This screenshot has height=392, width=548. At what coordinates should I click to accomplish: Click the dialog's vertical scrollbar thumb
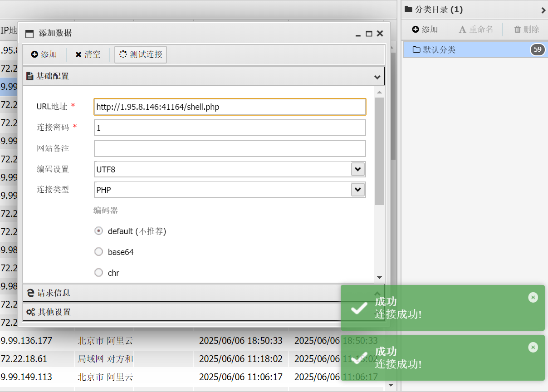tap(379, 150)
